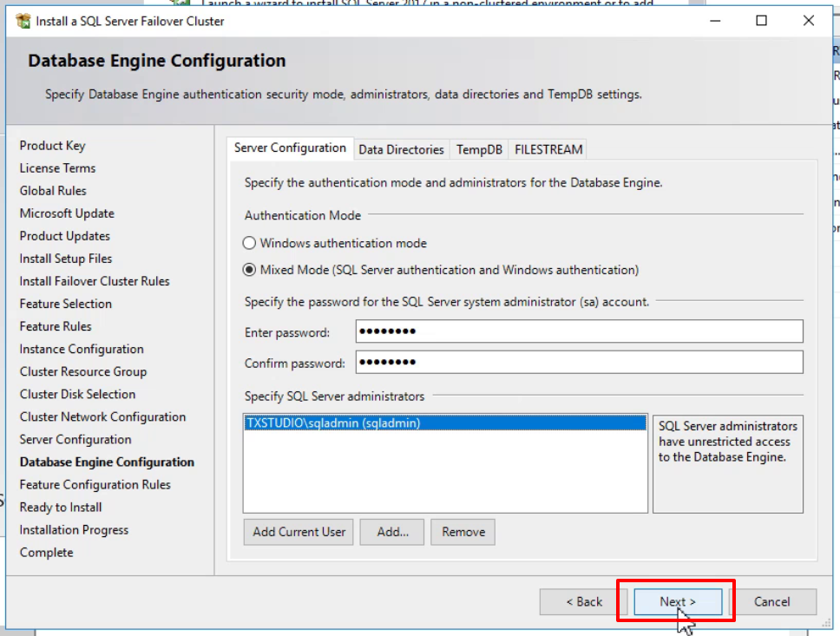Select Mixed Mode authentication radio button
The image size is (840, 636).
[249, 270]
